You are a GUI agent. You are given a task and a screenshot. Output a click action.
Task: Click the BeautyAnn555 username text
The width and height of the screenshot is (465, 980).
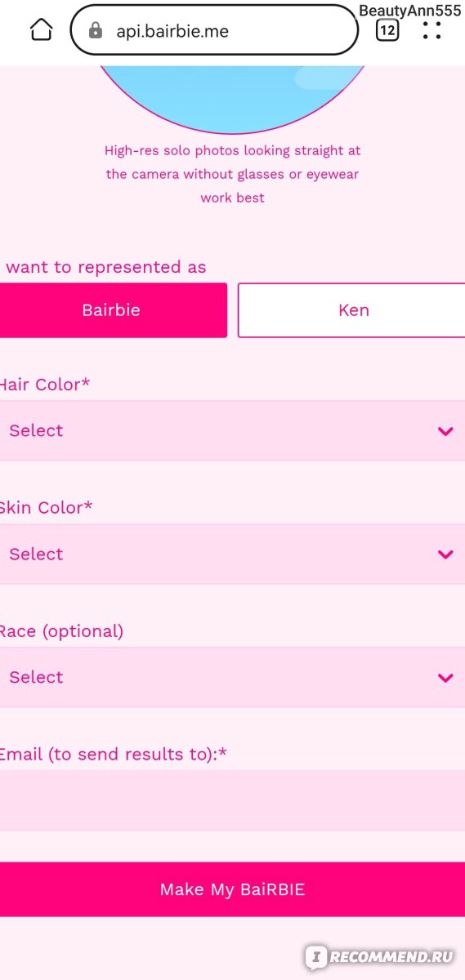click(x=411, y=10)
